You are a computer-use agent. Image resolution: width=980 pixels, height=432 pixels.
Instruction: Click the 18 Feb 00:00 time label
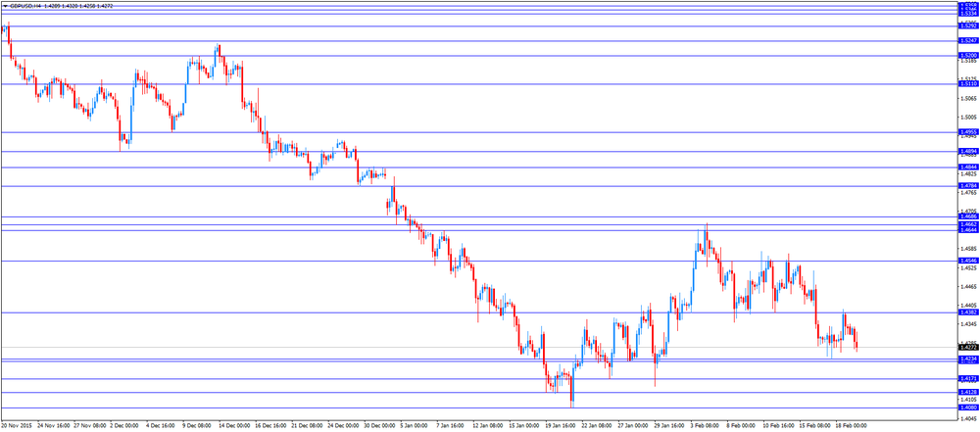[x=851, y=425]
